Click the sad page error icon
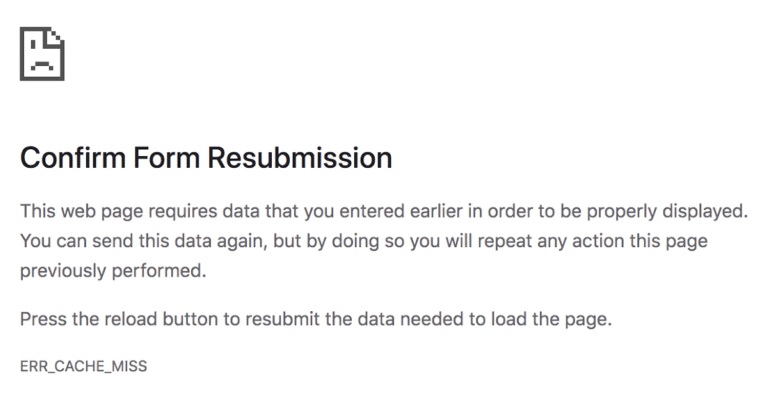The height and width of the screenshot is (400, 770). coord(42,53)
